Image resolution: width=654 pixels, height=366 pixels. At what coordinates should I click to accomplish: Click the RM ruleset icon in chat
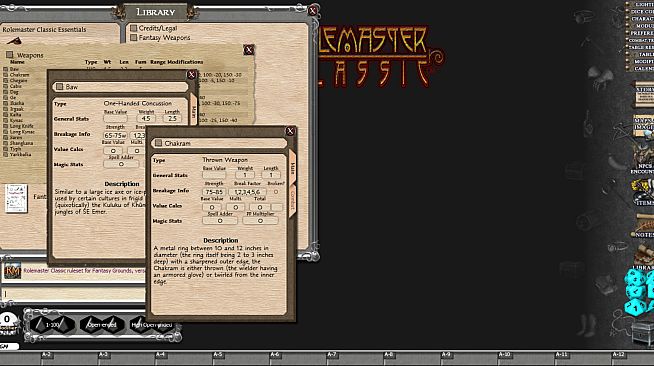[x=12, y=271]
